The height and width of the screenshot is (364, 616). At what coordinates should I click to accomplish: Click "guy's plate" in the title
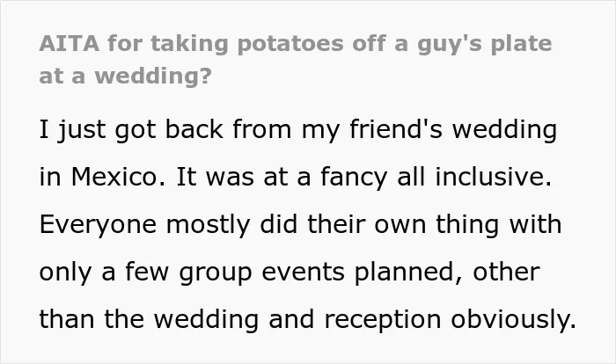(x=484, y=44)
